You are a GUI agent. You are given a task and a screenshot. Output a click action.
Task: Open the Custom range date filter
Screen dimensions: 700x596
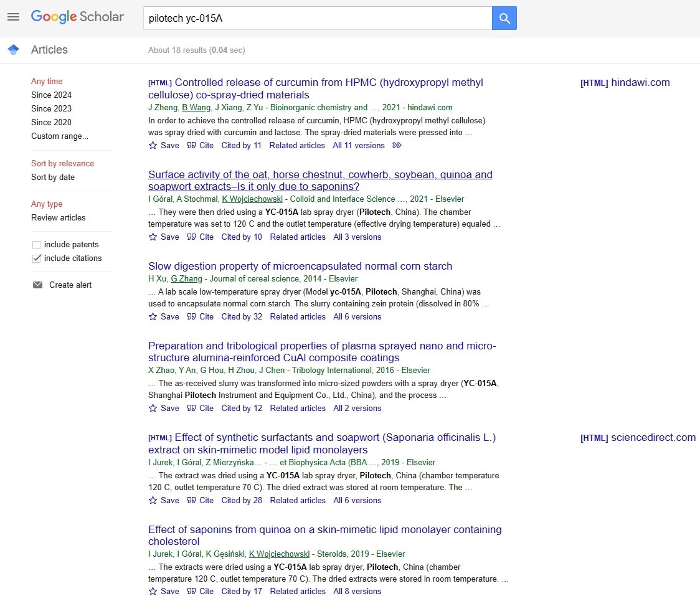(60, 136)
